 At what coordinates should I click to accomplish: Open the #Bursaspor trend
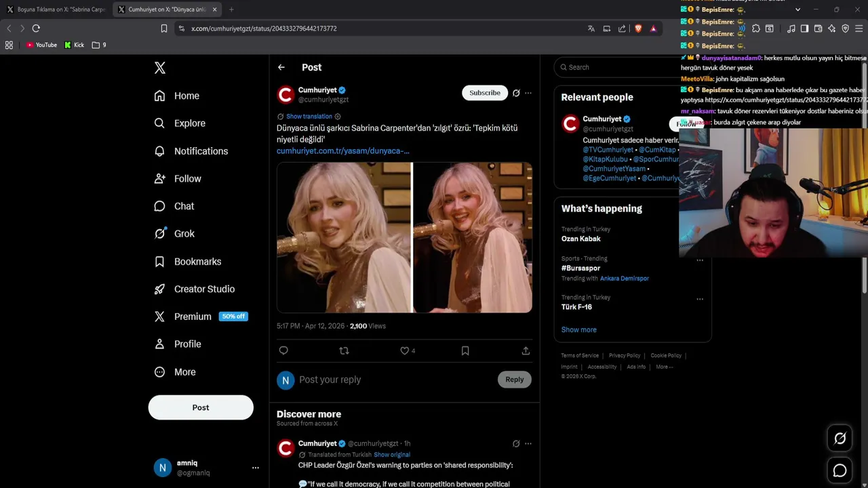coord(580,268)
